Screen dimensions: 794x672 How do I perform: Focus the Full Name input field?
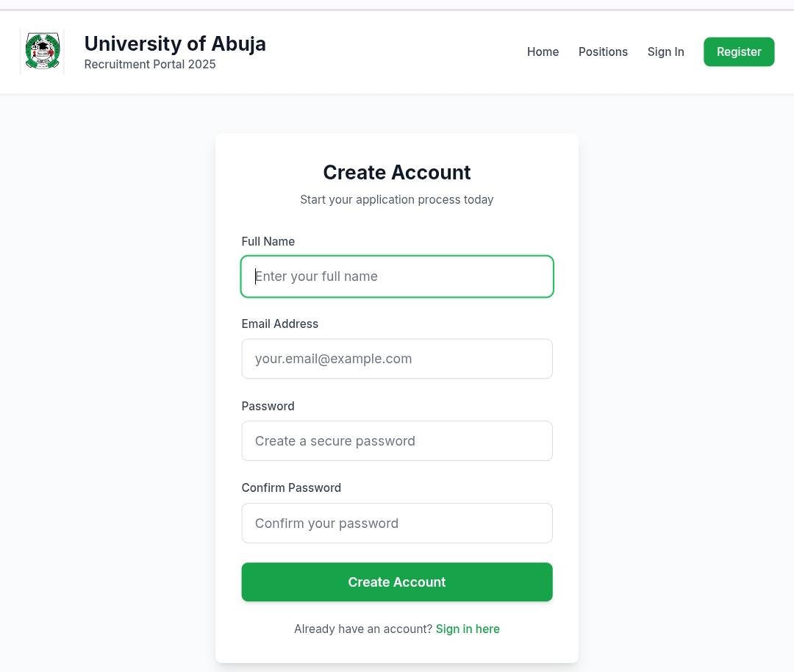(x=397, y=276)
